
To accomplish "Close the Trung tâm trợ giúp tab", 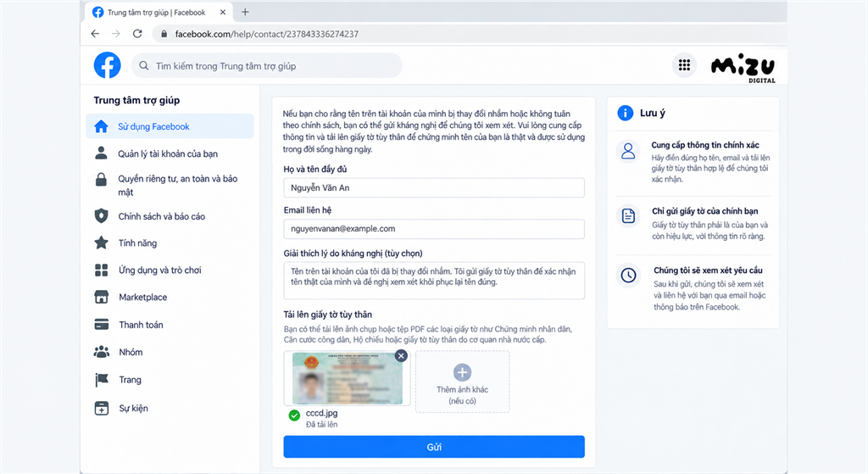I will [223, 12].
